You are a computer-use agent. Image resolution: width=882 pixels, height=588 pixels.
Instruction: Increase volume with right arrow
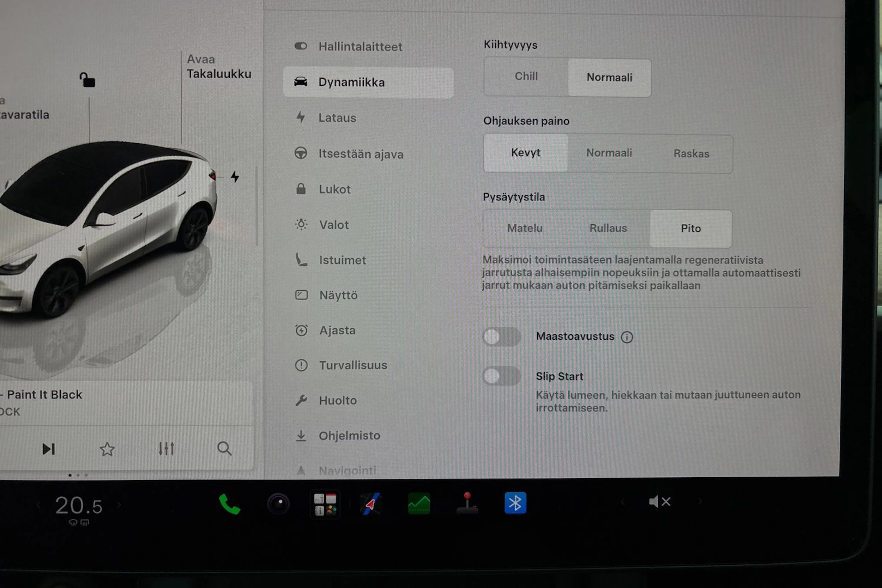point(700,501)
